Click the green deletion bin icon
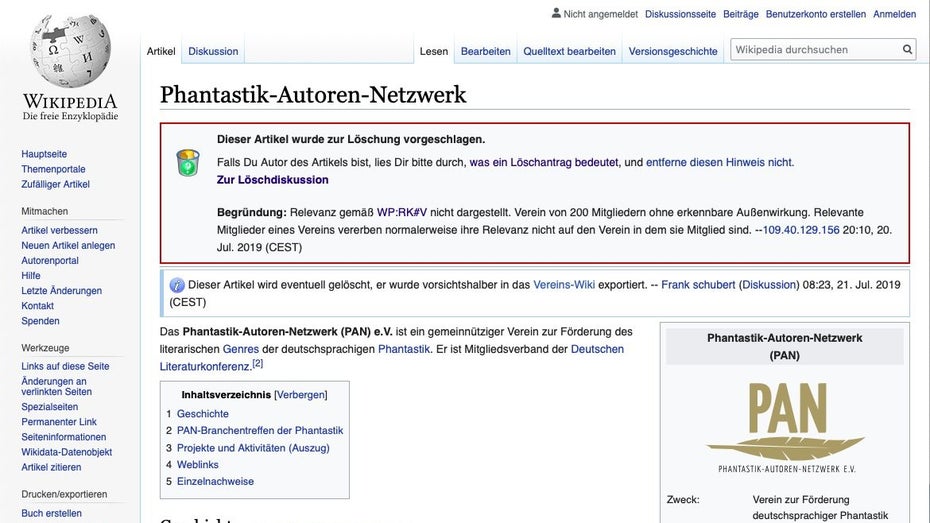The height and width of the screenshot is (523, 930). [x=187, y=162]
